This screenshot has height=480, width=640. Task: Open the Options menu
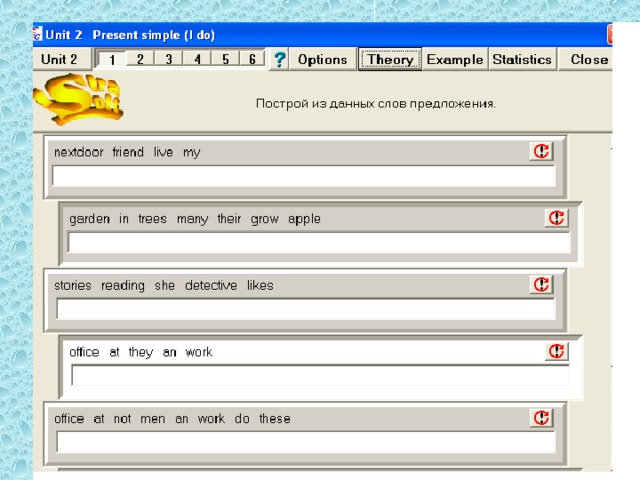point(322,60)
